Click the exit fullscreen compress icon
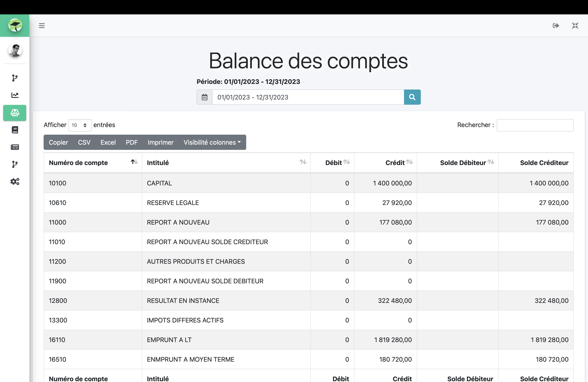Image resolution: width=588 pixels, height=382 pixels. (x=575, y=26)
